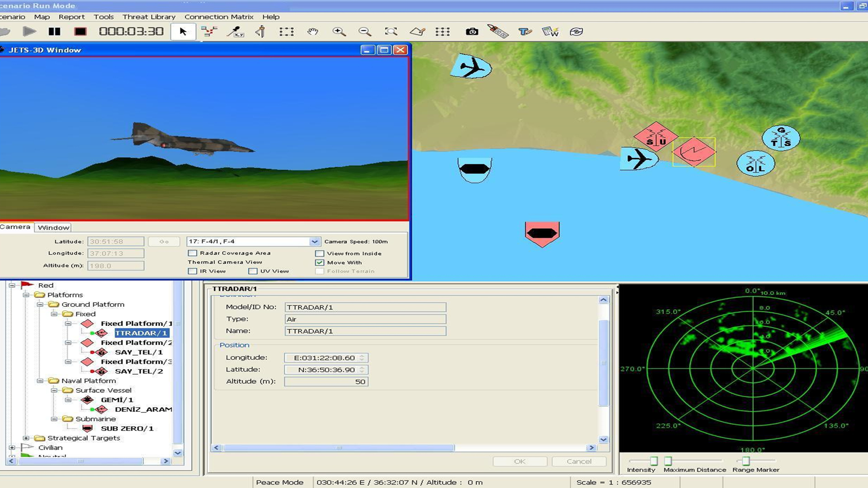
Task: Click the Go button next to Latitude
Action: click(x=164, y=241)
